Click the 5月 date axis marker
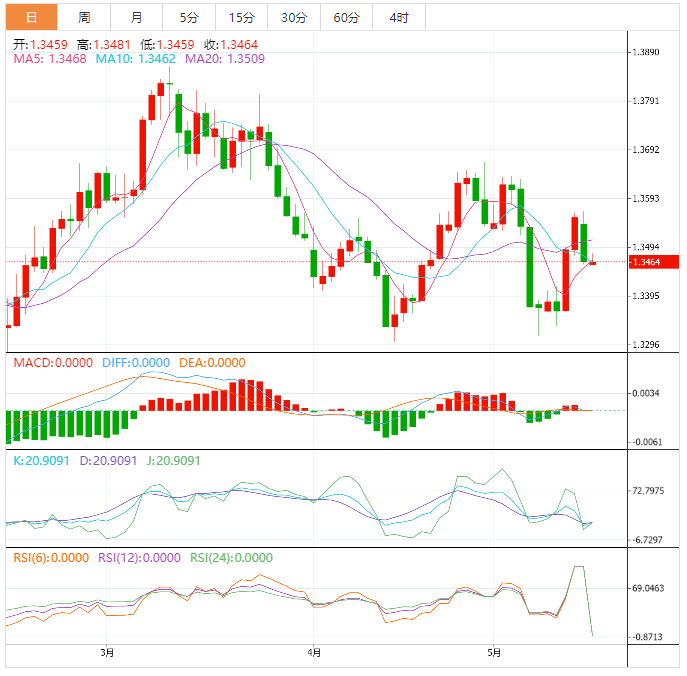Image resolution: width=687 pixels, height=676 pixels. pos(494,653)
